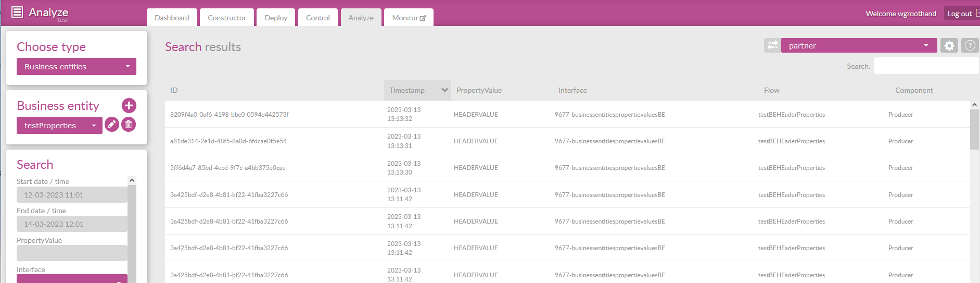The height and width of the screenshot is (283, 980).
Task: Click the results table vertical scrollbar
Action: tap(974, 130)
